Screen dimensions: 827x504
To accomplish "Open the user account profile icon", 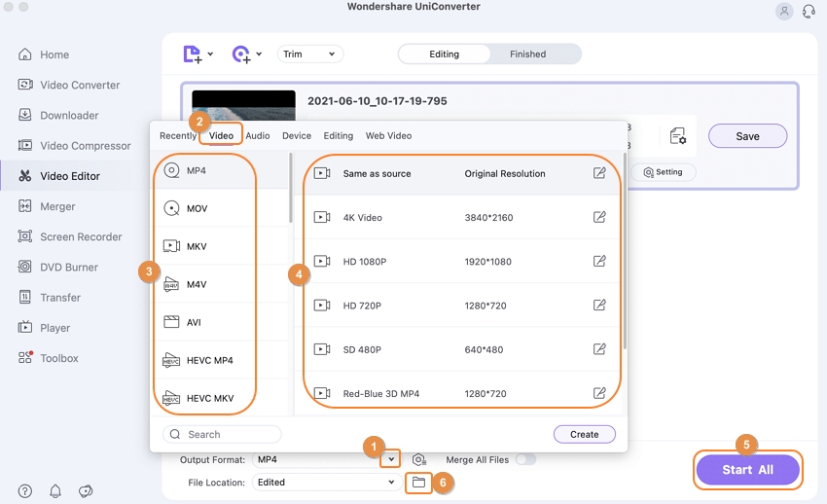I will tap(784, 12).
